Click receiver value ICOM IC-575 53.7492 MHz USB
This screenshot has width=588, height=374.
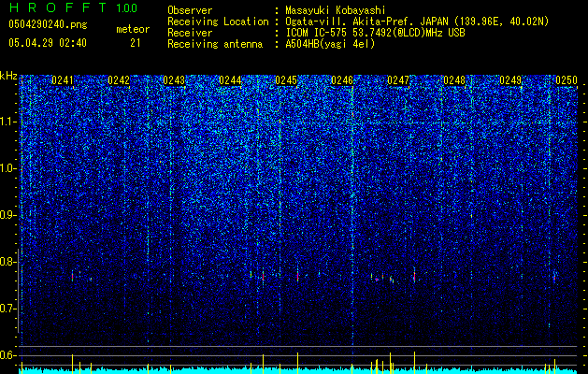[x=375, y=33]
